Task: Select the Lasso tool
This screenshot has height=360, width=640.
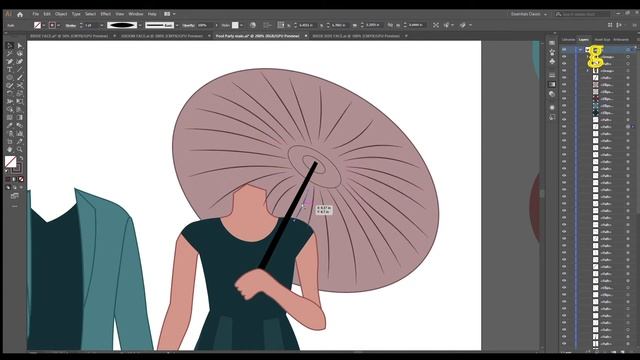Action: (x=20, y=53)
